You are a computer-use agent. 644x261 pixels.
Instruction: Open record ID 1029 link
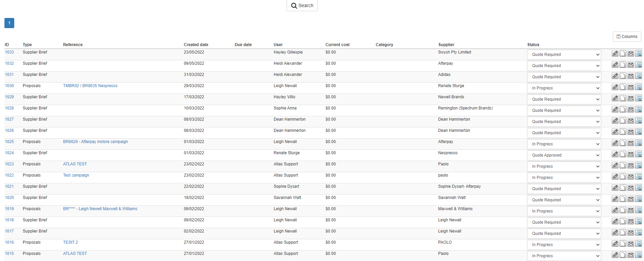pos(9,97)
